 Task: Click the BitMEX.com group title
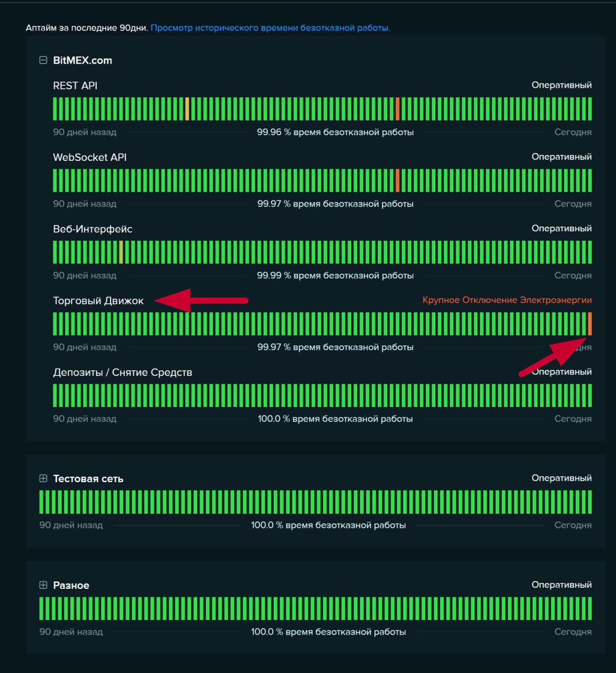point(83,60)
